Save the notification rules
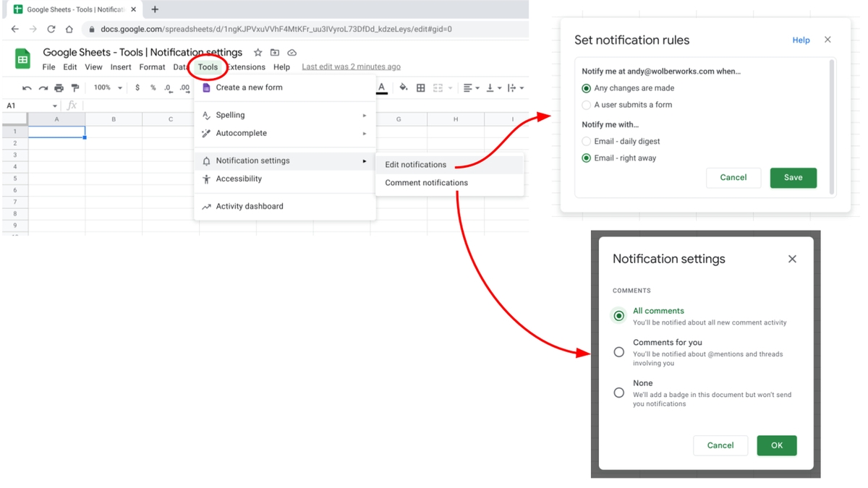868x488 pixels. 793,177
